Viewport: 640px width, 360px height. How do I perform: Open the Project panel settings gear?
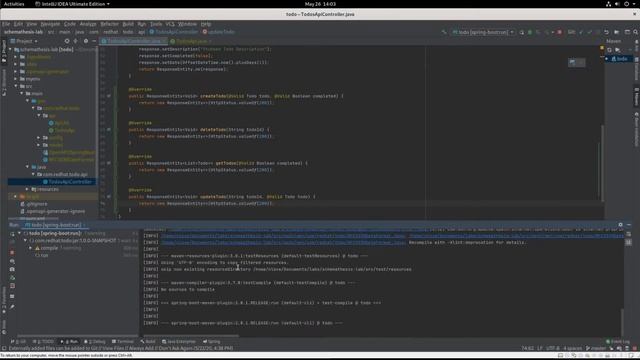point(86,41)
